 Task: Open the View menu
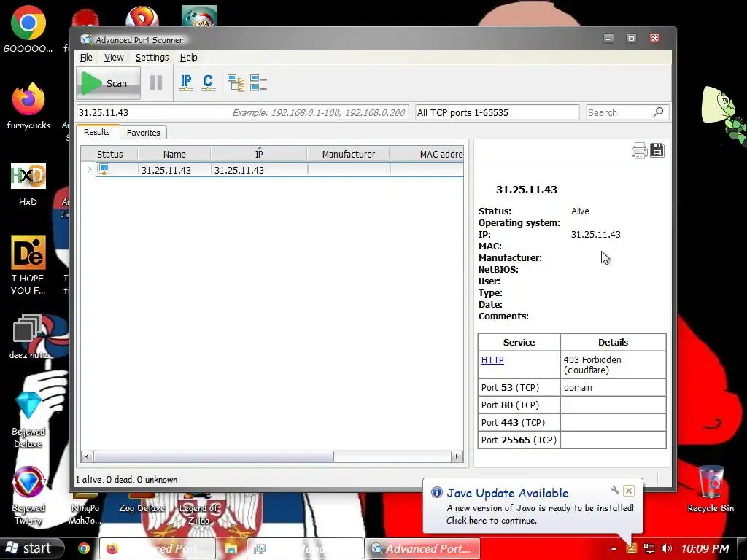coord(114,57)
